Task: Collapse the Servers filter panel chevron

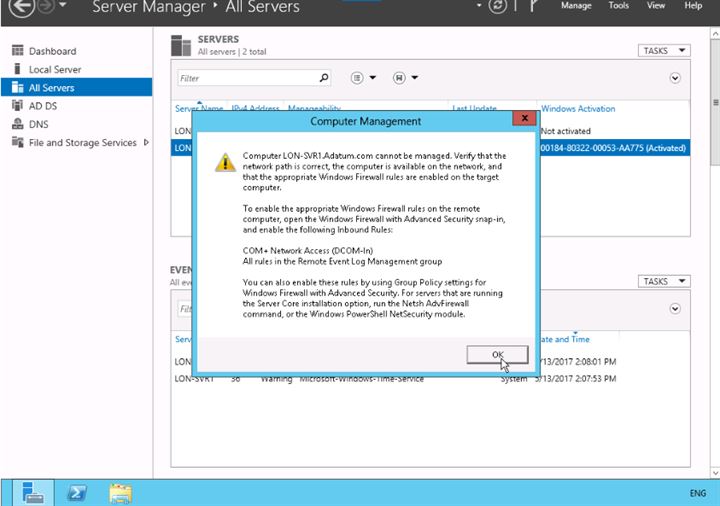Action: [x=675, y=78]
